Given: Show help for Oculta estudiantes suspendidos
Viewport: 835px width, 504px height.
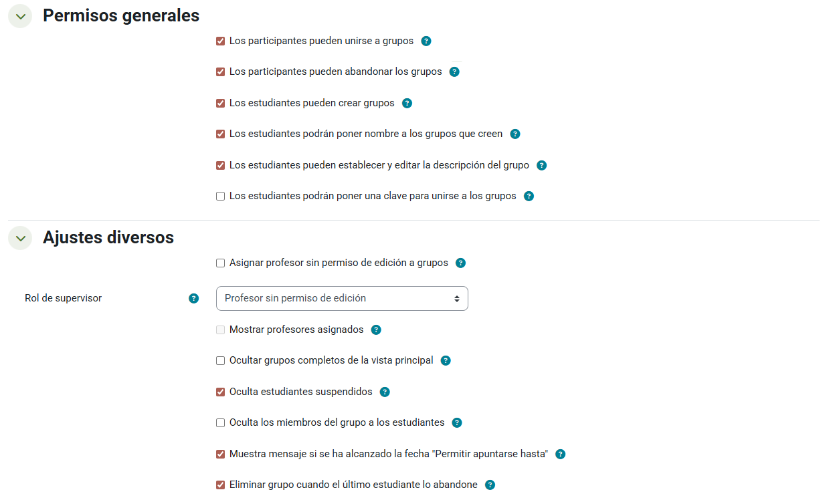Looking at the screenshot, I should [x=385, y=392].
